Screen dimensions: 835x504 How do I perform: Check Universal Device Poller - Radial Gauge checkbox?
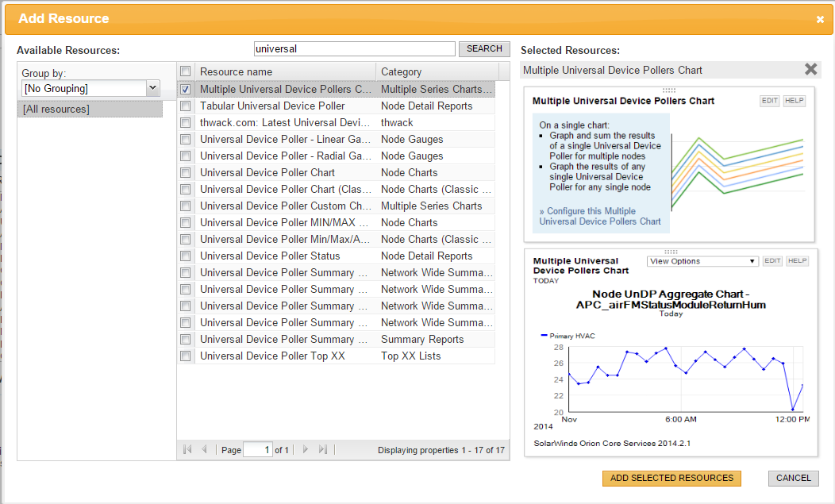pos(185,156)
